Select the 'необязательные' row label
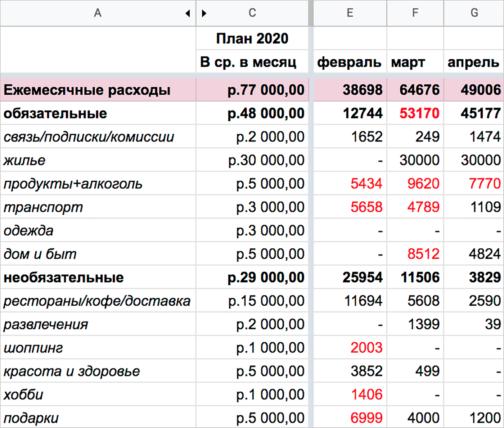504x428 pixels. pos(63,278)
